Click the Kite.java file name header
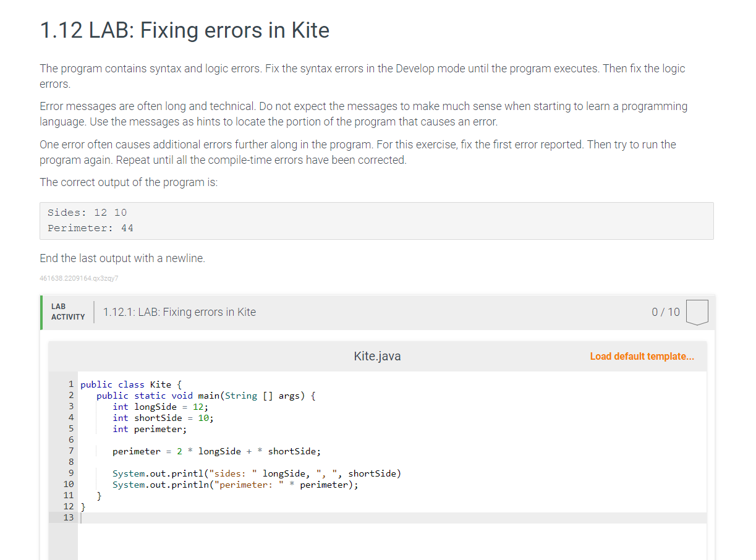 [x=377, y=356]
